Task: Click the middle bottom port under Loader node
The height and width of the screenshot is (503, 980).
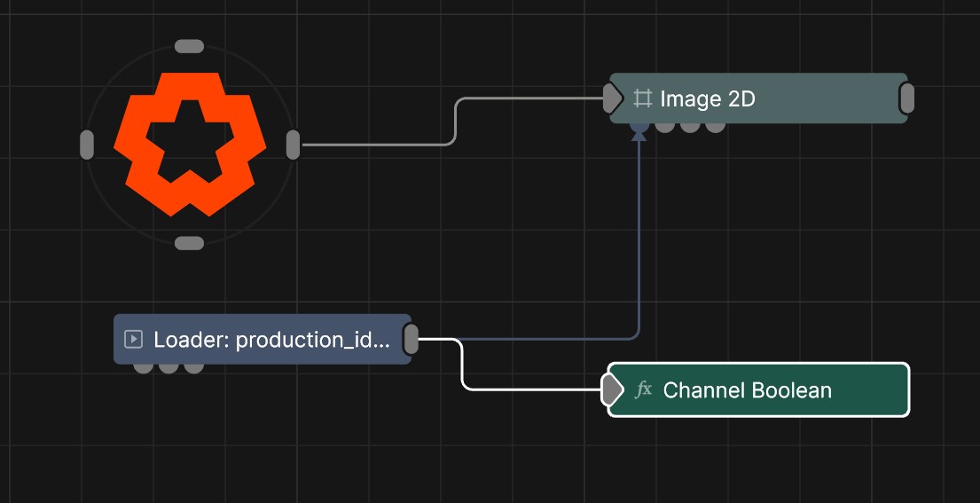Action: tap(169, 367)
